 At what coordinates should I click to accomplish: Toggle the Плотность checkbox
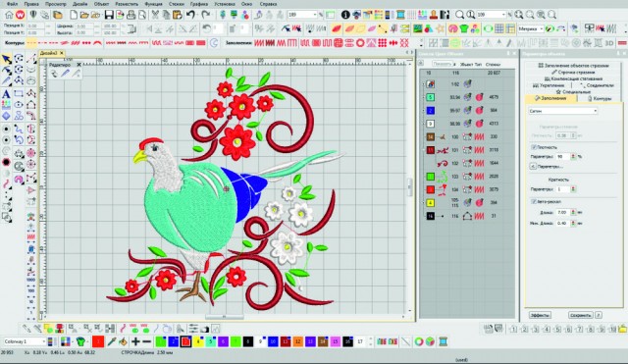click(534, 147)
